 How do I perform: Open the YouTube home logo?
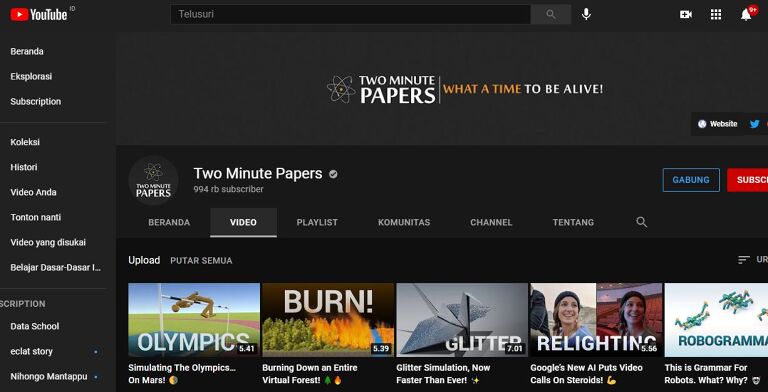click(x=39, y=15)
